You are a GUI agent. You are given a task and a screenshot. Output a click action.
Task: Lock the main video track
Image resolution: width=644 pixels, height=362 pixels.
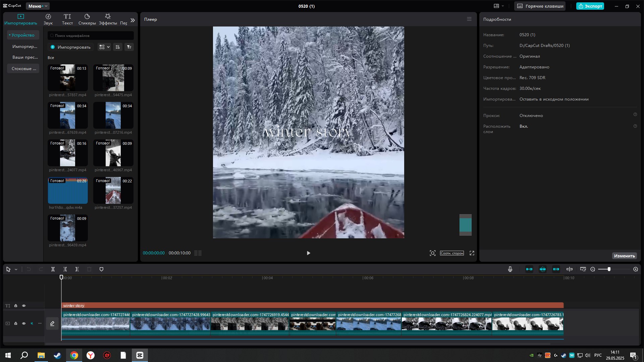coord(16,323)
